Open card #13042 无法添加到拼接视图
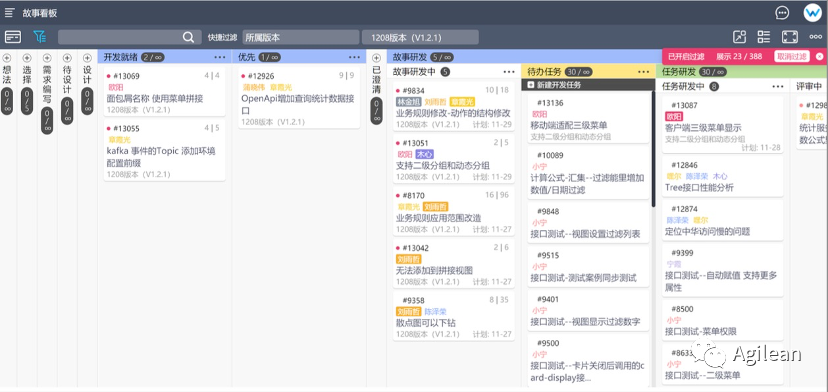Screen dimensions: 828x392 click(x=454, y=263)
